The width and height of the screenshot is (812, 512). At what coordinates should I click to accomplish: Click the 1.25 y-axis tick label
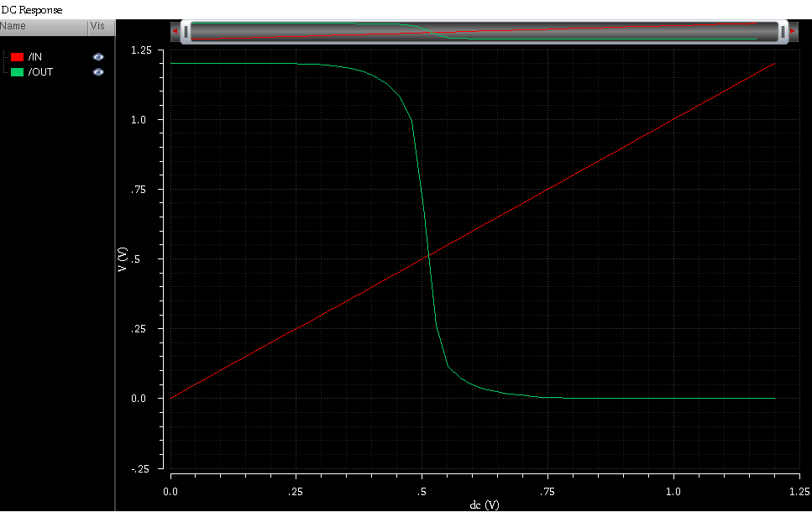click(x=141, y=50)
